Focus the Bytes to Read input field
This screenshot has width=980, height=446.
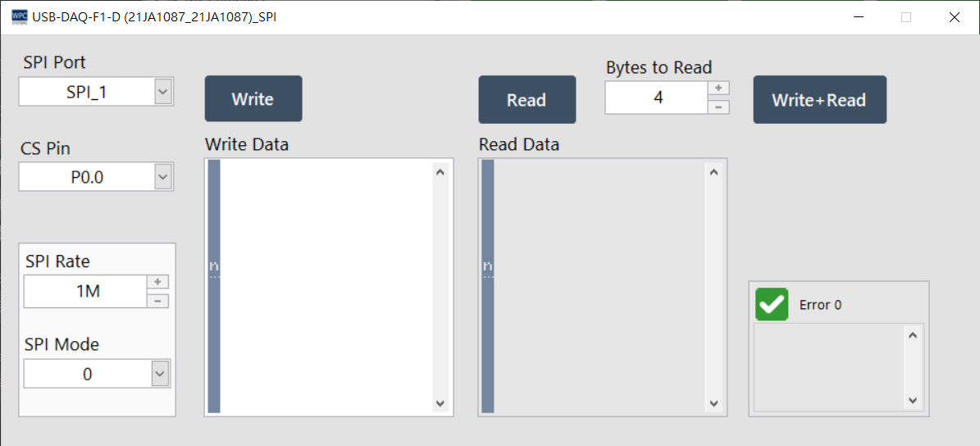pos(657,98)
